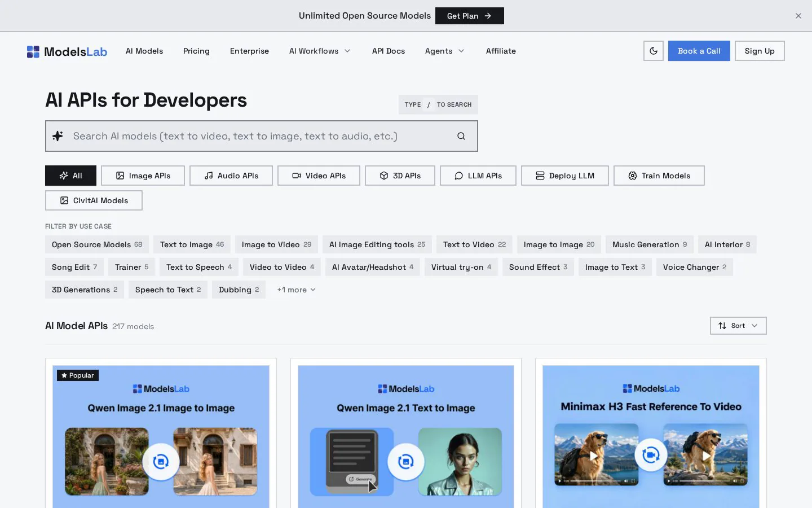This screenshot has width=812, height=508.
Task: Filter by Image to Video
Action: [276, 244]
